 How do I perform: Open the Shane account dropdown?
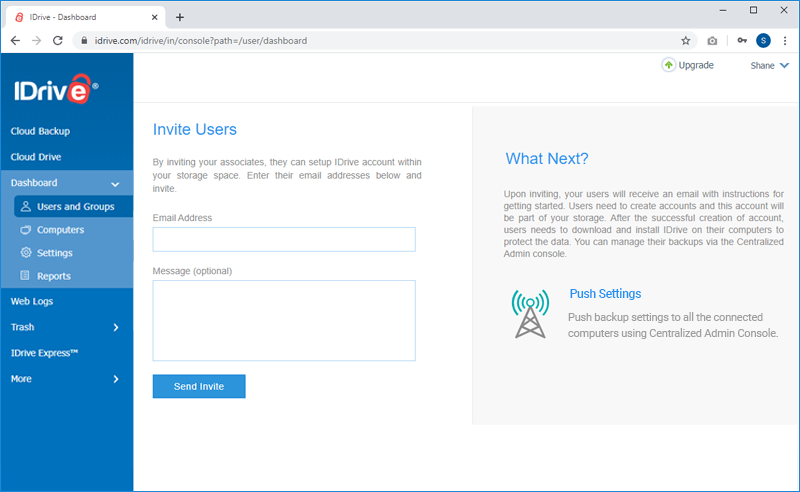pyautogui.click(x=769, y=65)
